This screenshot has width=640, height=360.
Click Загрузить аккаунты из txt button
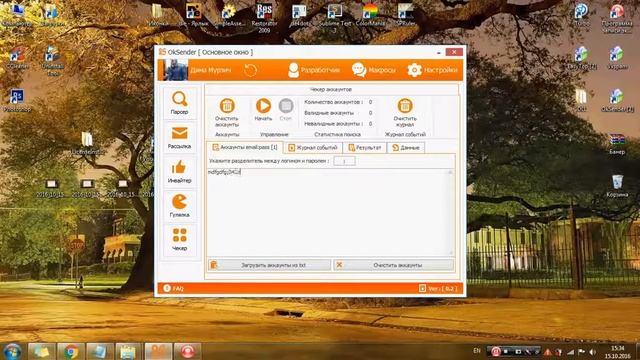[x=269, y=265]
